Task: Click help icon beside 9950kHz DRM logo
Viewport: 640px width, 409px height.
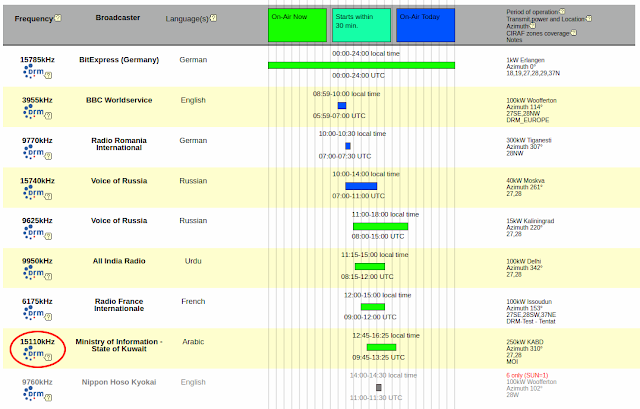Action: click(x=48, y=276)
